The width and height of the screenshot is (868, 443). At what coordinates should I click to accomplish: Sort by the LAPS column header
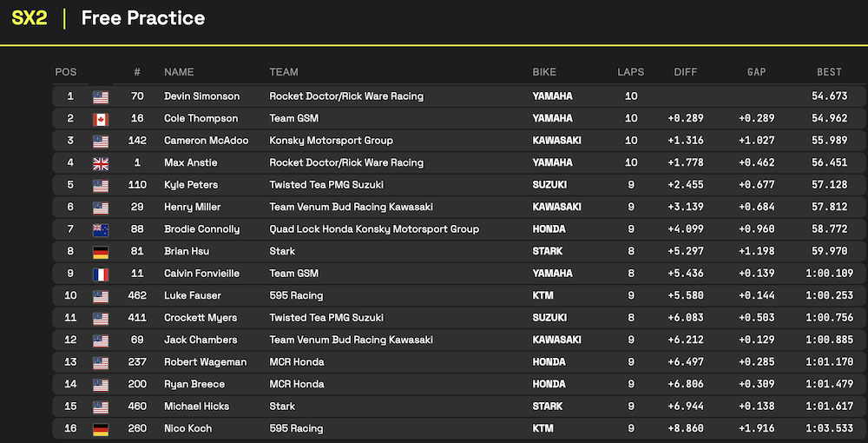click(631, 72)
